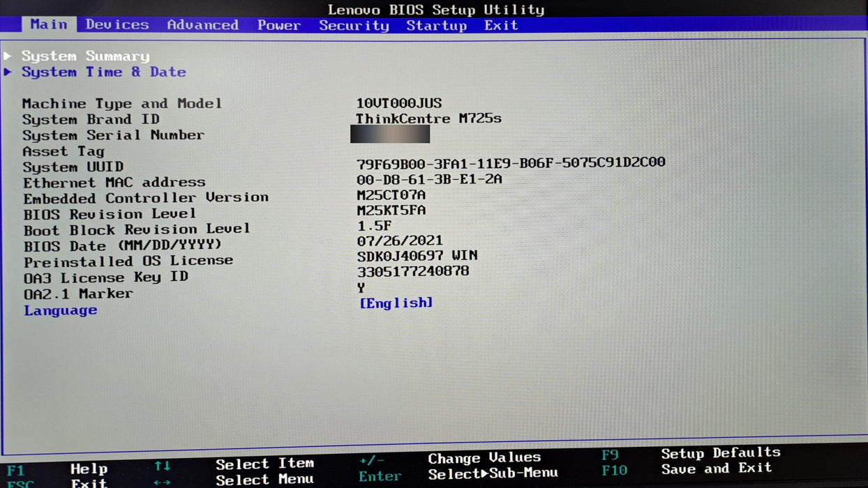The width and height of the screenshot is (868, 488).
Task: Open the Exit tab
Action: pos(501,26)
